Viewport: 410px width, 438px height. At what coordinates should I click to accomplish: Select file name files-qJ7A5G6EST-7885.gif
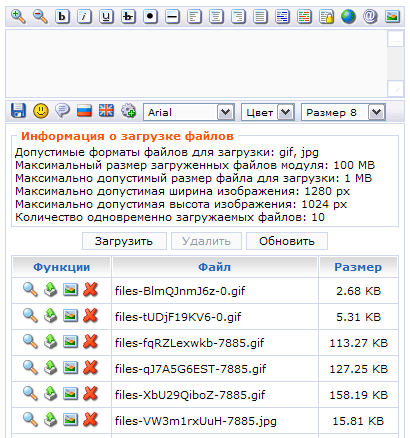[x=190, y=369]
